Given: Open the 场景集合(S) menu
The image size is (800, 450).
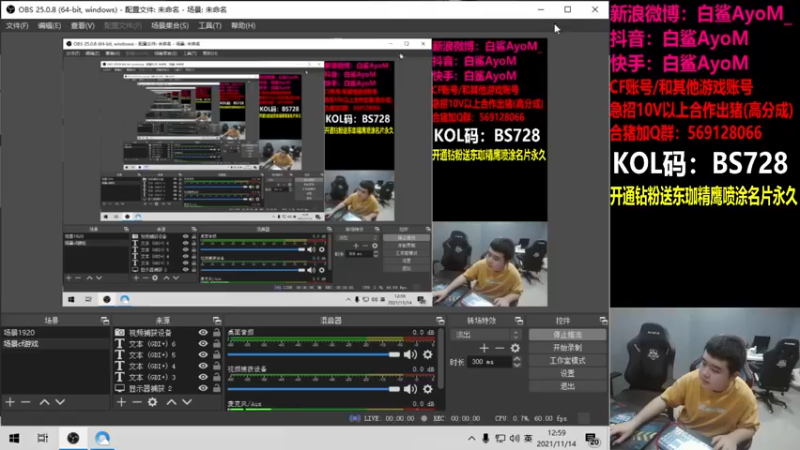Looking at the screenshot, I should (170, 26).
